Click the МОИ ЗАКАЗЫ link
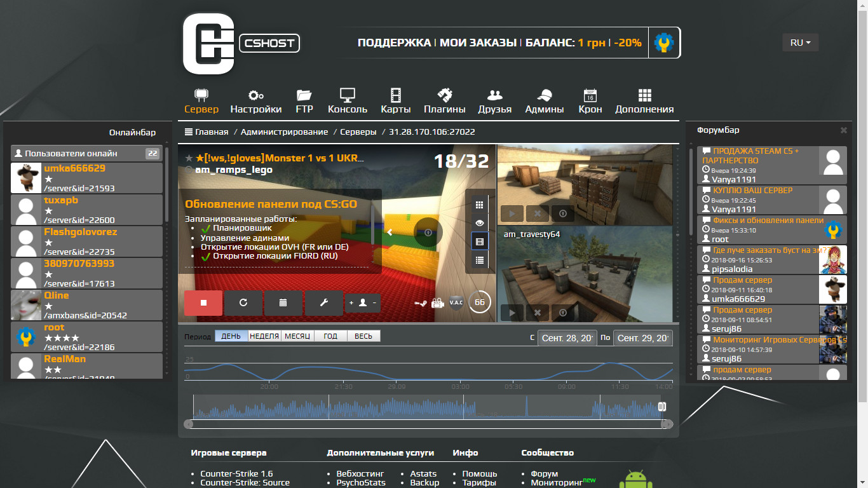The width and height of the screenshot is (868, 488). pos(478,43)
